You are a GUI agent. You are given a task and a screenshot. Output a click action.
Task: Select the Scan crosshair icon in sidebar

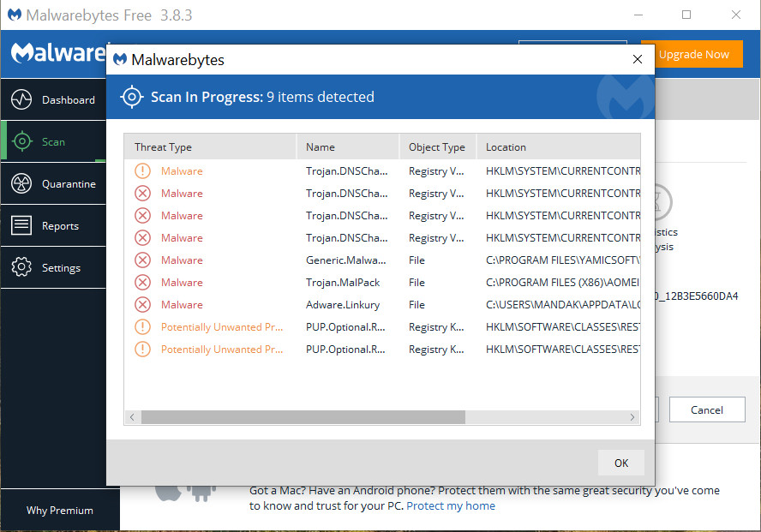click(21, 141)
